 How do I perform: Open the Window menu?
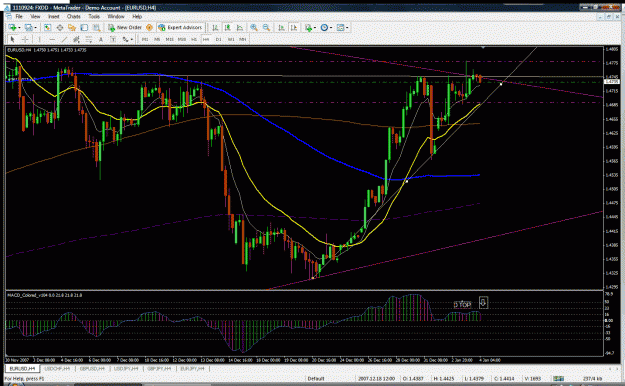pyautogui.click(x=116, y=16)
